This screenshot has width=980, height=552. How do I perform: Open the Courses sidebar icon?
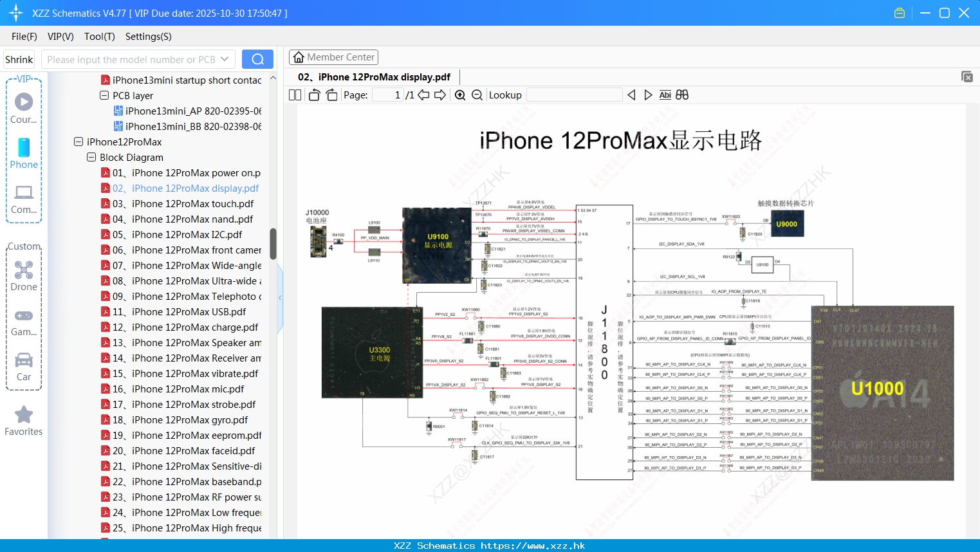pyautogui.click(x=24, y=107)
